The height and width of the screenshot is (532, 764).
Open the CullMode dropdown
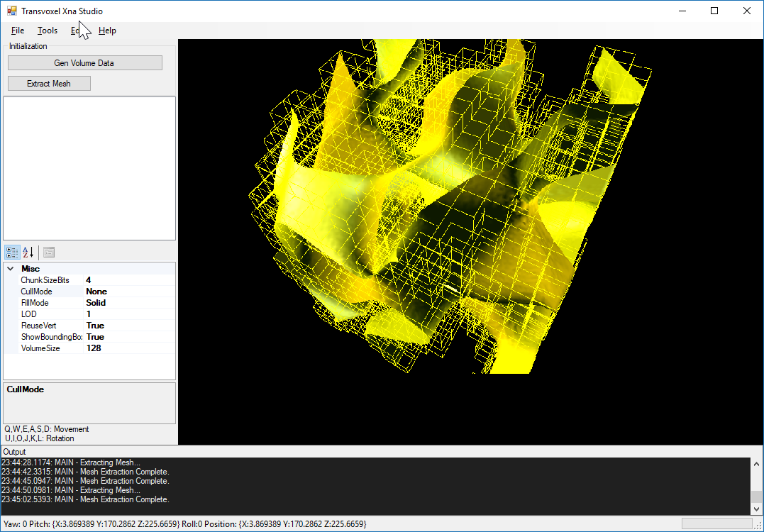click(x=128, y=291)
